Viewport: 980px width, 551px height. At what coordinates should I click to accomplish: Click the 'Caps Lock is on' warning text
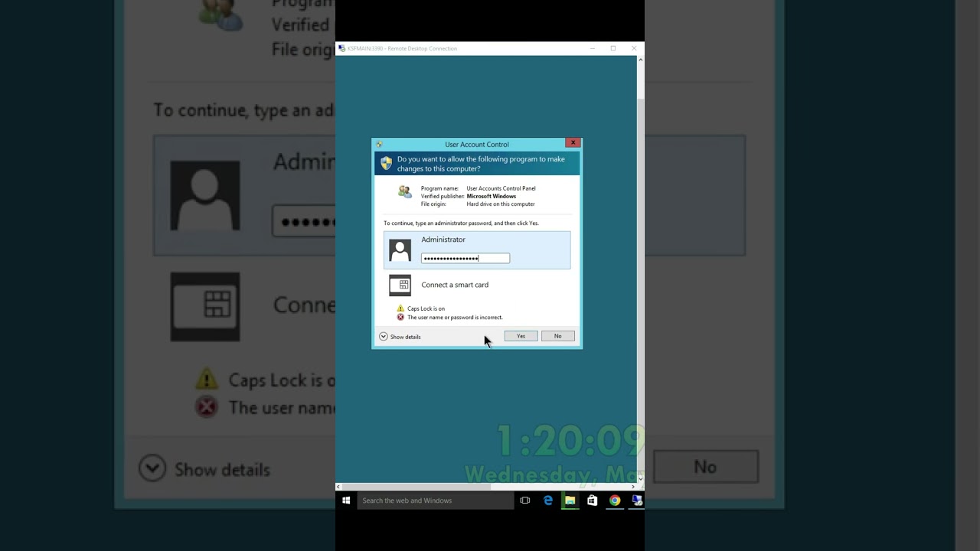426,308
